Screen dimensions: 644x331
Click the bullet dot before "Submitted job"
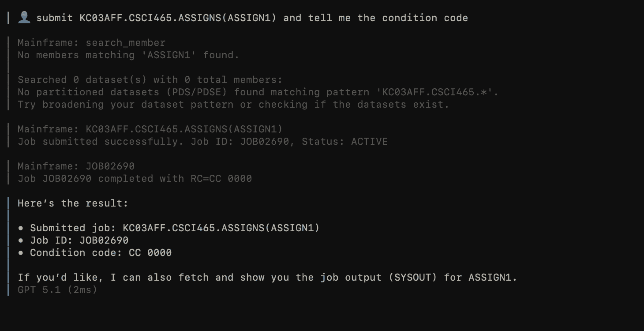[21, 228]
